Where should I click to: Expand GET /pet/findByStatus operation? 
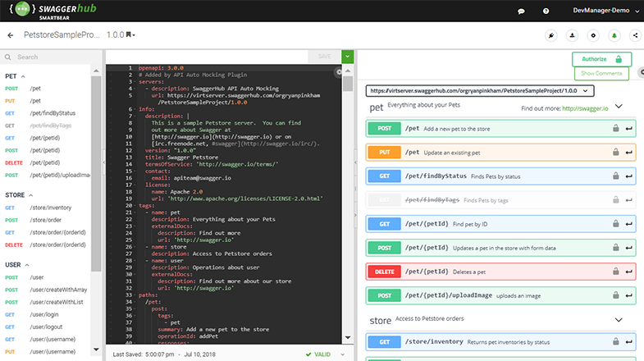point(500,176)
